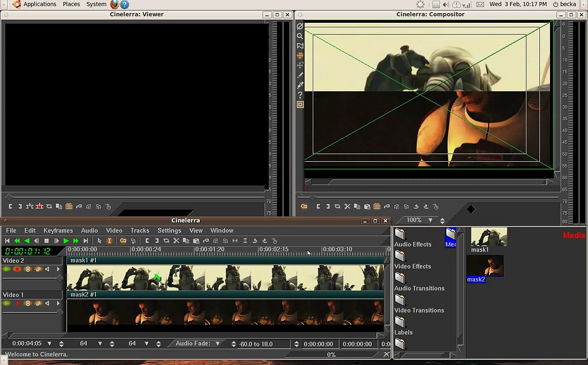This screenshot has height=365, width=588.
Task: Select the Adjust projector tool in Compositor
Action: coord(300,65)
